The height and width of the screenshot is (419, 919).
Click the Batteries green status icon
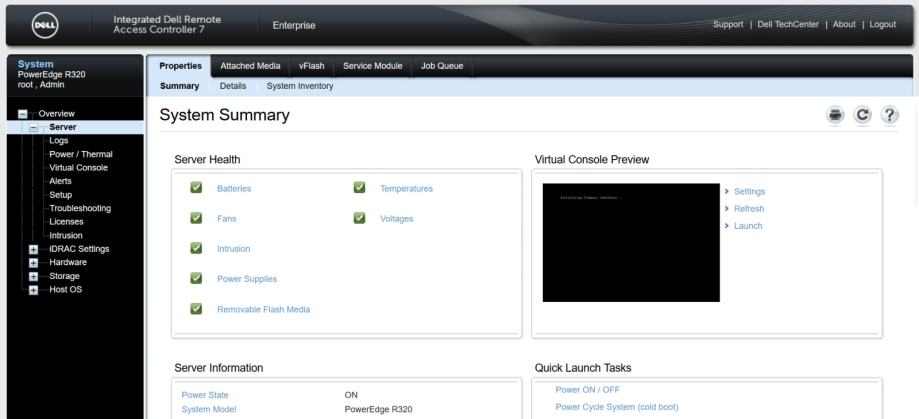197,188
